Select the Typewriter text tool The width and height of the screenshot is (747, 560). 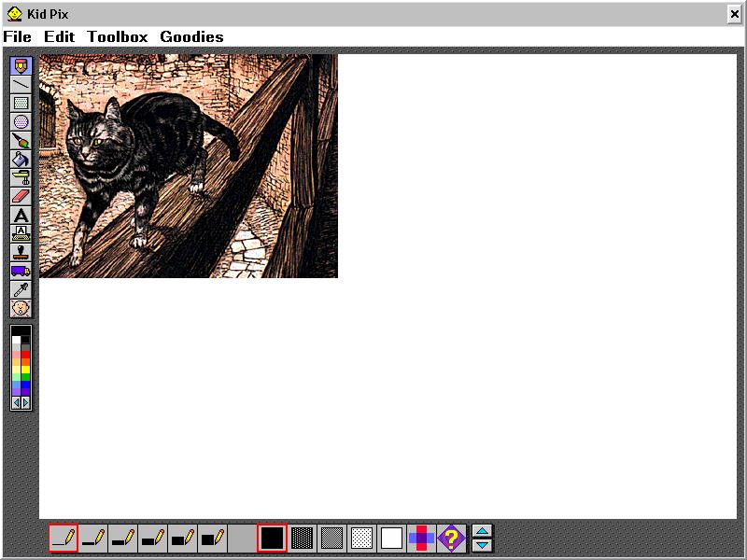[21, 233]
